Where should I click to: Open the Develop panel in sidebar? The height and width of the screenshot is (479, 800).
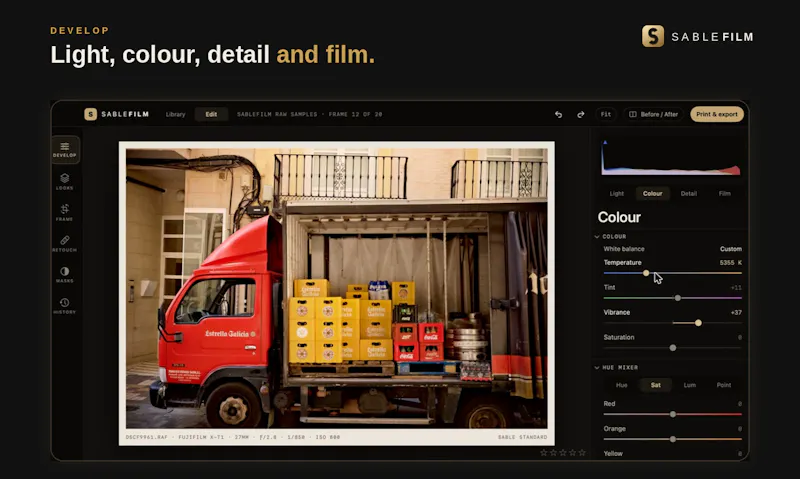click(x=65, y=150)
